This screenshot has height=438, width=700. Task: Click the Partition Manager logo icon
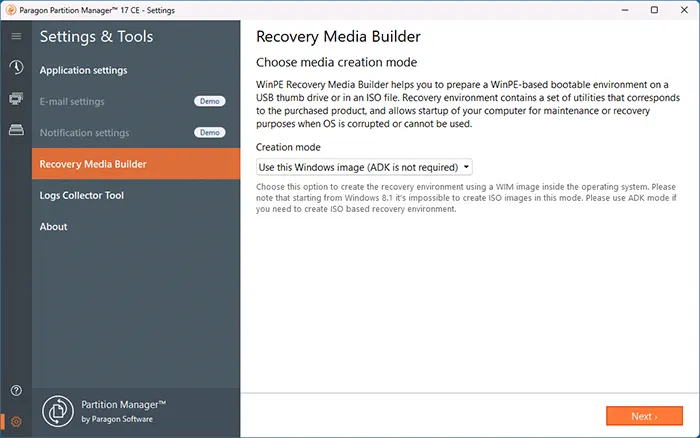click(58, 411)
